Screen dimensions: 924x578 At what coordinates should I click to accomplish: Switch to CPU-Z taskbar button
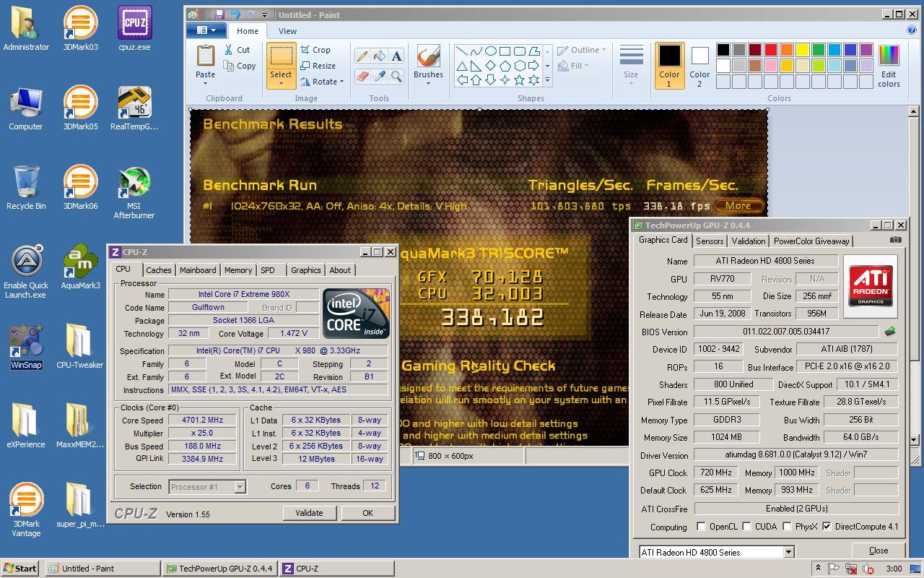[x=336, y=569]
